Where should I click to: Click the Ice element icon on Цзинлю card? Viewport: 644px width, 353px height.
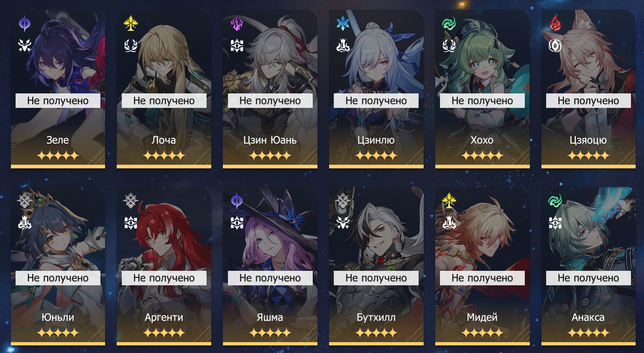pos(343,24)
